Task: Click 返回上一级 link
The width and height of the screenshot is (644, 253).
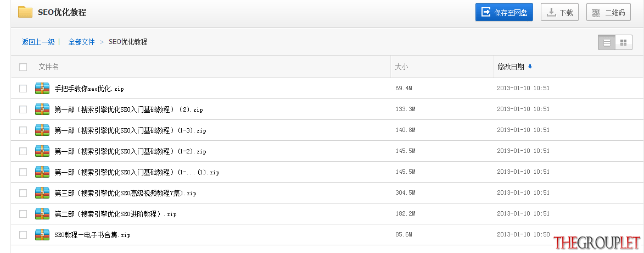Action: click(x=38, y=42)
